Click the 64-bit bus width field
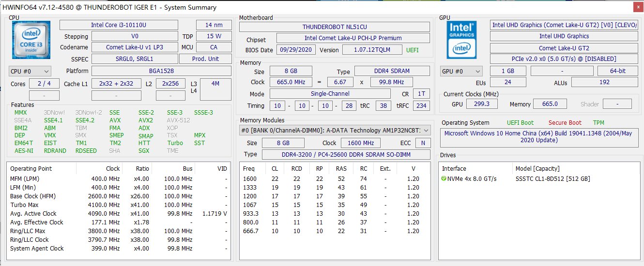Image resolution: width=644 pixels, height=266 pixels. point(618,71)
